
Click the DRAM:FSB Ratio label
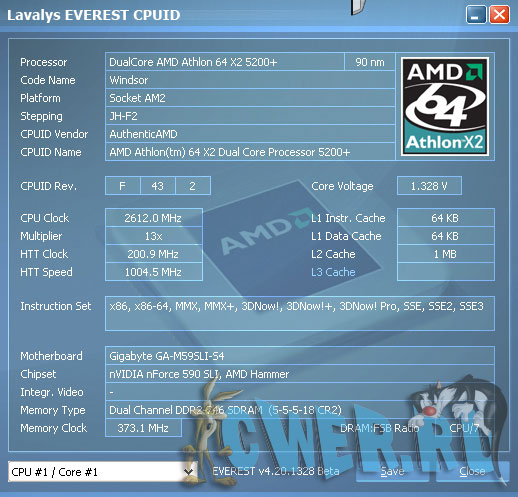(x=379, y=428)
